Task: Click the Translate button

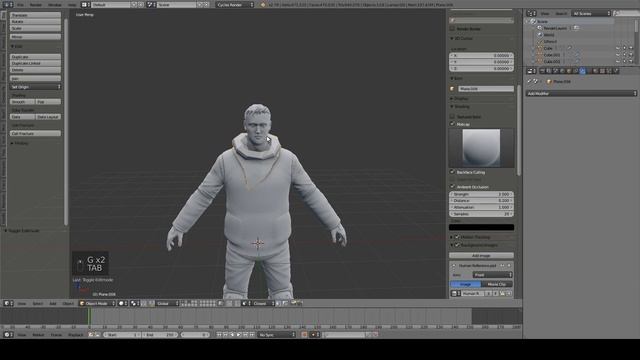Action: coord(36,15)
